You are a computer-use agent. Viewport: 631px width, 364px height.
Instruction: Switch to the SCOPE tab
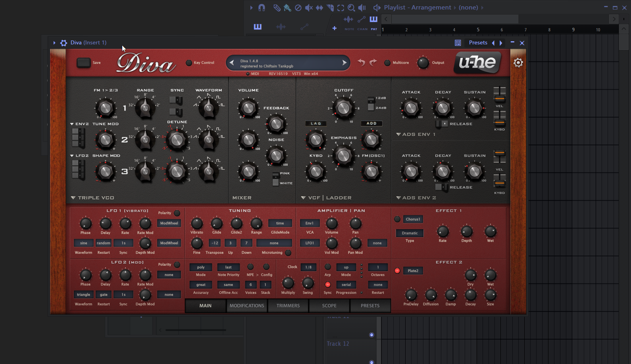(x=329, y=306)
